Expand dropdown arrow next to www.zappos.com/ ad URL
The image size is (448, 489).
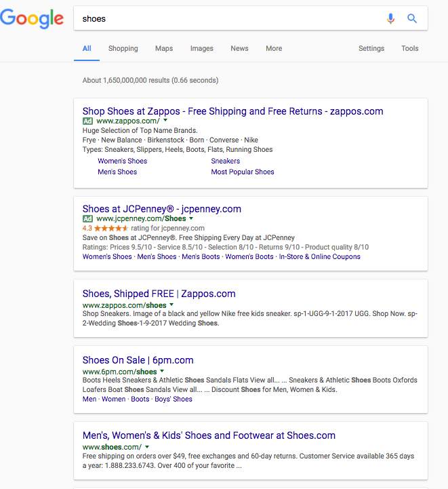[x=165, y=120]
